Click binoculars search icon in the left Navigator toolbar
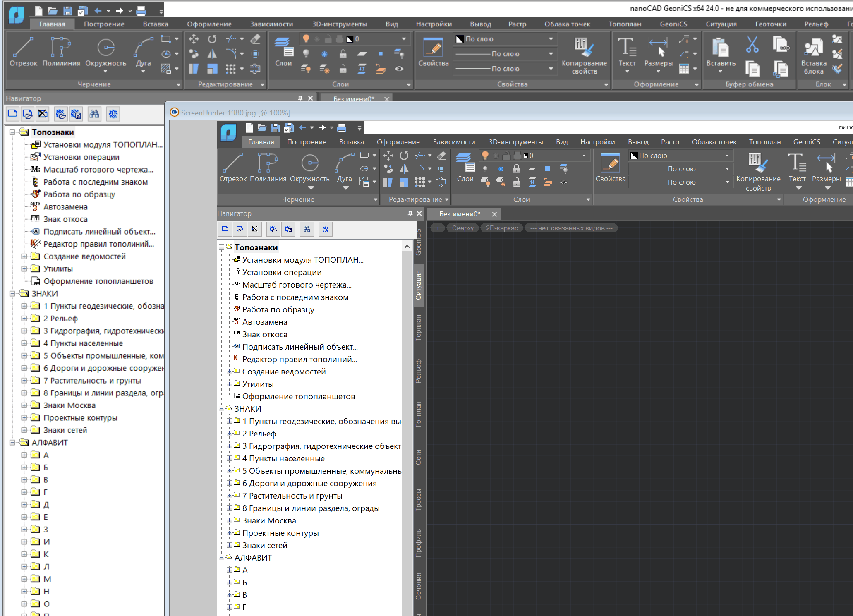The width and height of the screenshot is (853, 616). click(94, 114)
